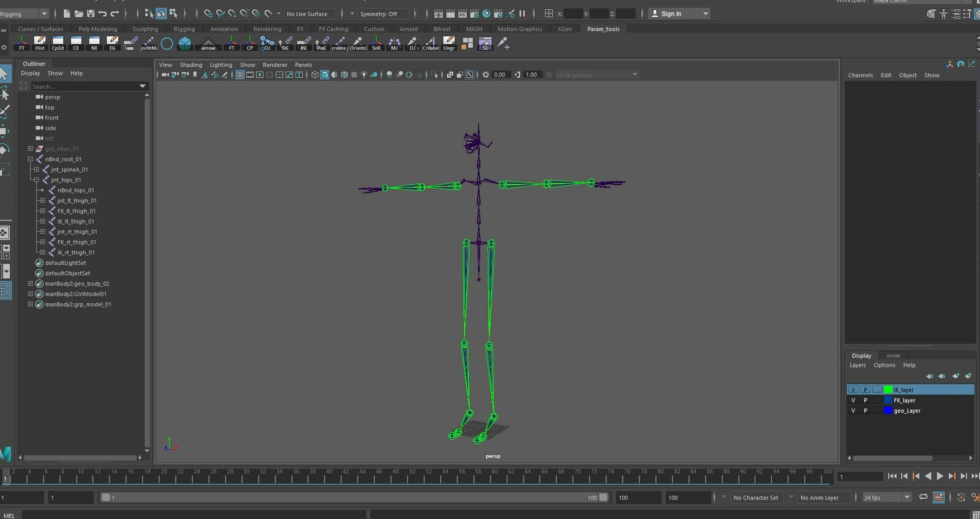Toggle select by component type mode
Viewport: 980px width, 519px height.
tap(173, 13)
